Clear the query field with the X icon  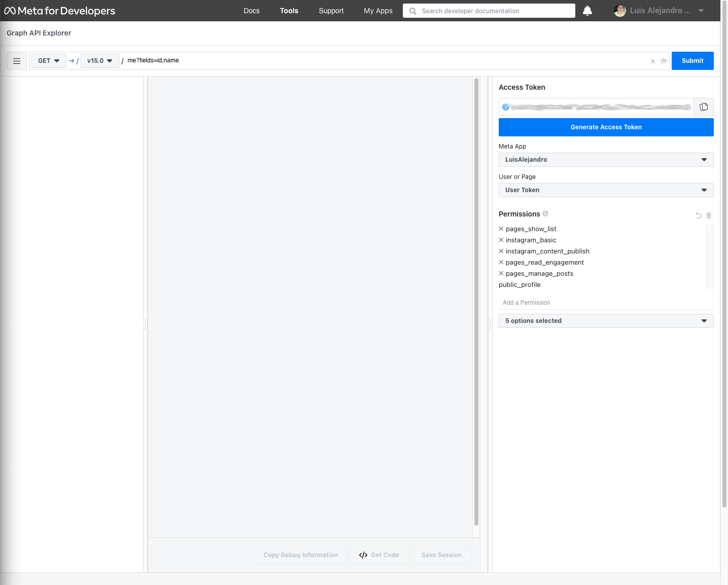[x=653, y=61]
